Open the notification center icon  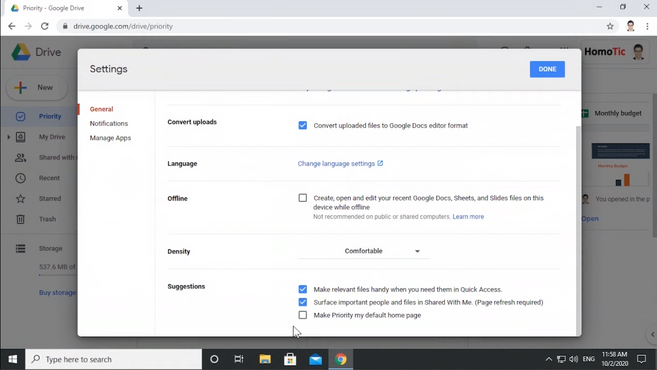tap(641, 359)
